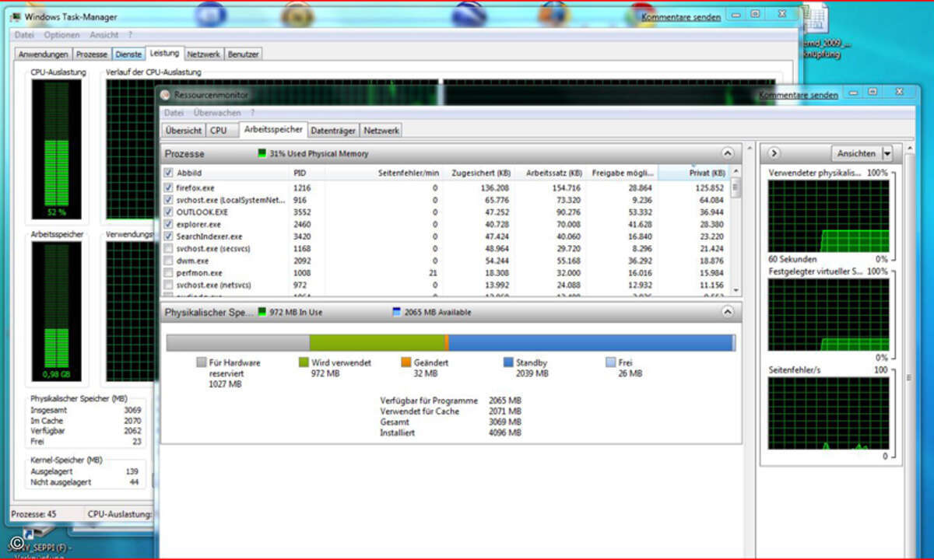Collapse the Physikalischer Speicher section chevron
This screenshot has height=560, width=934.
click(x=728, y=313)
